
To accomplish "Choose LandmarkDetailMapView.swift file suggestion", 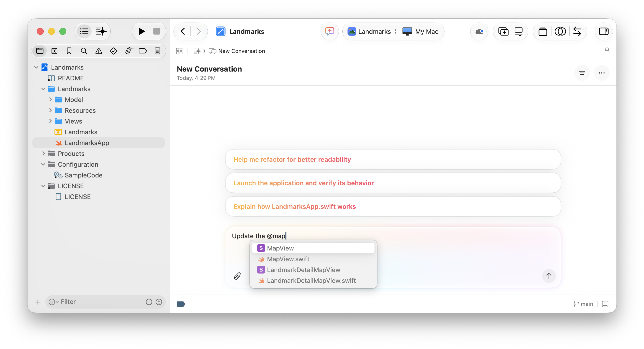I will pyautogui.click(x=313, y=280).
